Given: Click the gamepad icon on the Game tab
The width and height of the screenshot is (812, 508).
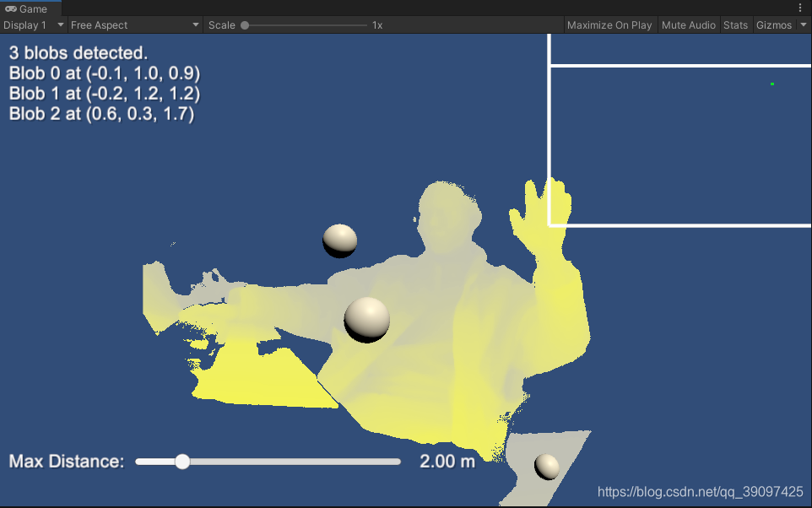Looking at the screenshot, I should pyautogui.click(x=12, y=8).
